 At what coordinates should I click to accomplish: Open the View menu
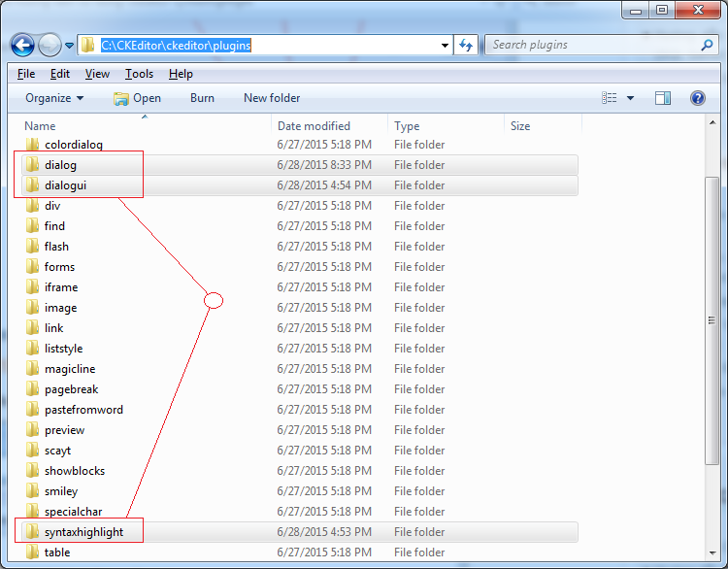tap(97, 74)
